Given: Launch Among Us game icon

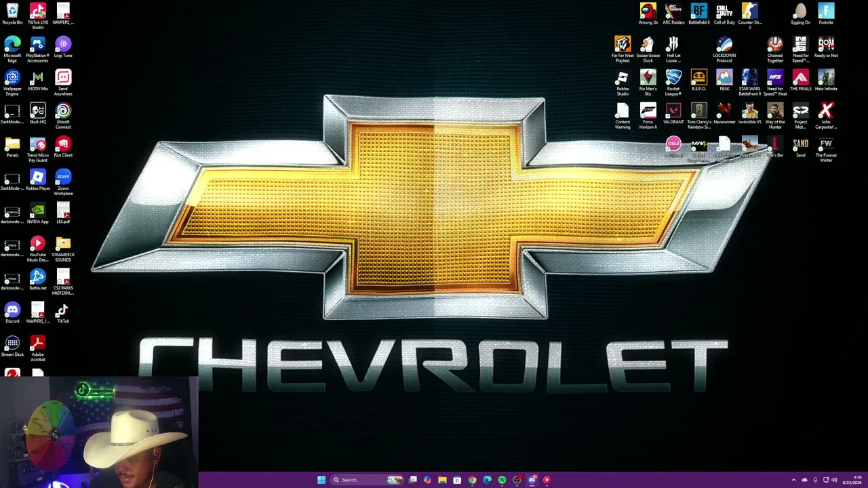Looking at the screenshot, I should point(648,14).
